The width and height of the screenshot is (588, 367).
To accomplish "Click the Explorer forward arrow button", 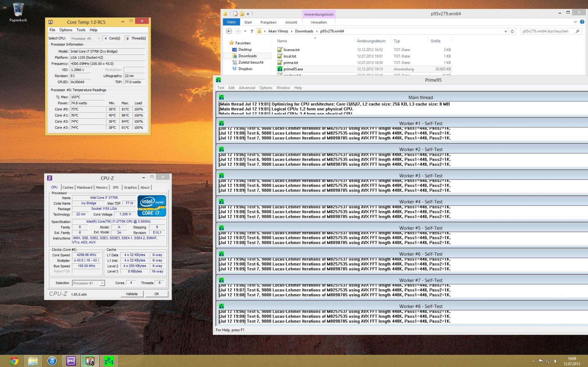I will 237,31.
